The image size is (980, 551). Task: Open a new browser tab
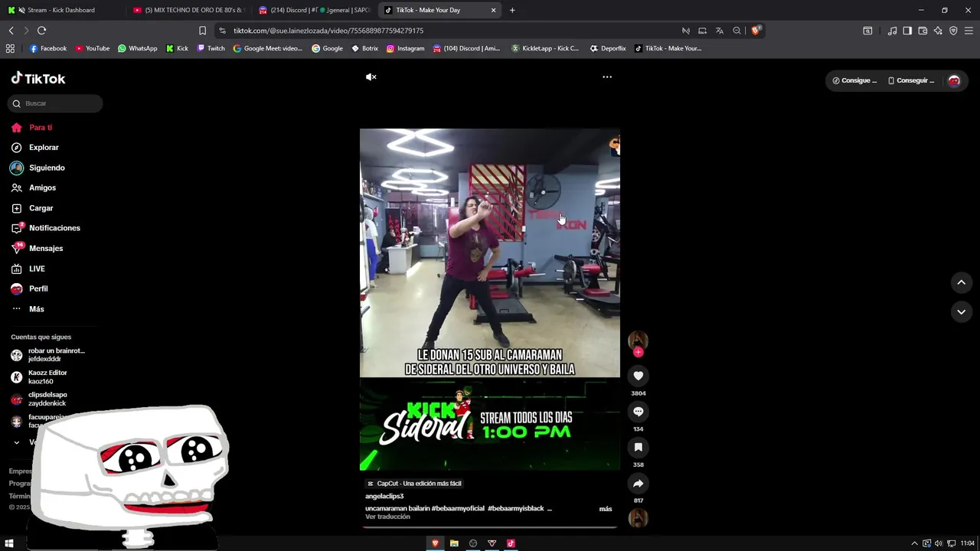point(512,10)
